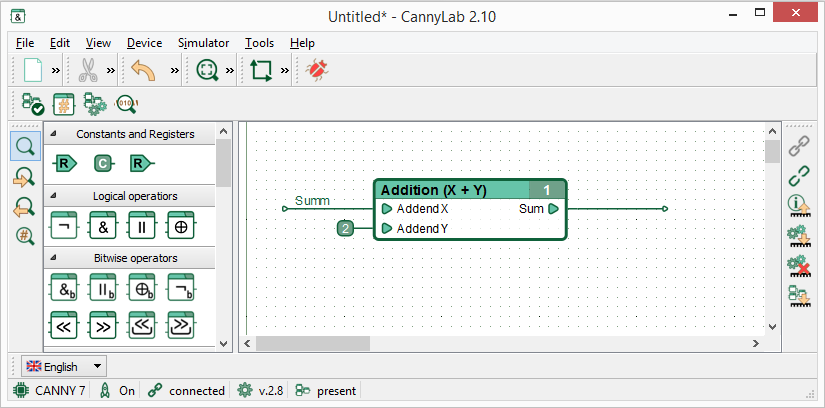Click the scissors Cut icon
825x408 pixels.
tap(88, 69)
